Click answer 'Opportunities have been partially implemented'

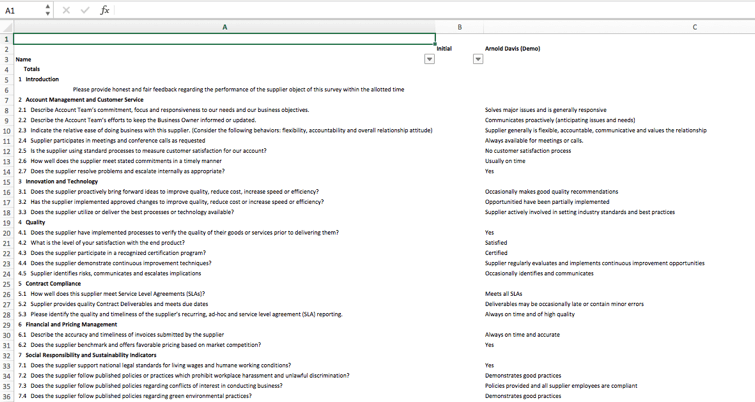click(547, 202)
